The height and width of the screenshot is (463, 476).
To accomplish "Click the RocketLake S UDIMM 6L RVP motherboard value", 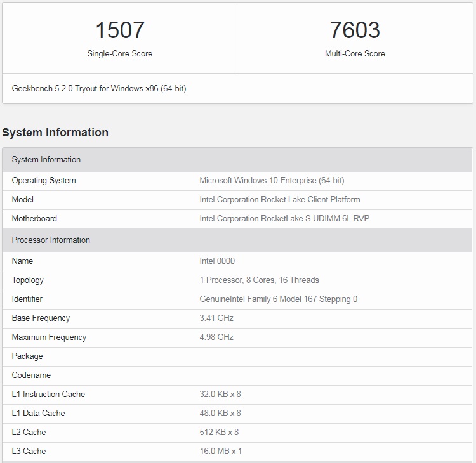I will (x=284, y=219).
